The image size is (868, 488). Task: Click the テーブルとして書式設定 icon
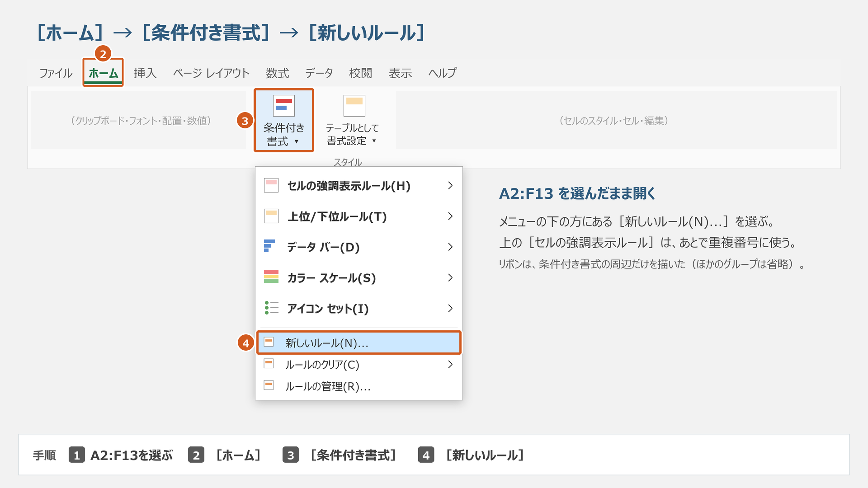tap(354, 106)
